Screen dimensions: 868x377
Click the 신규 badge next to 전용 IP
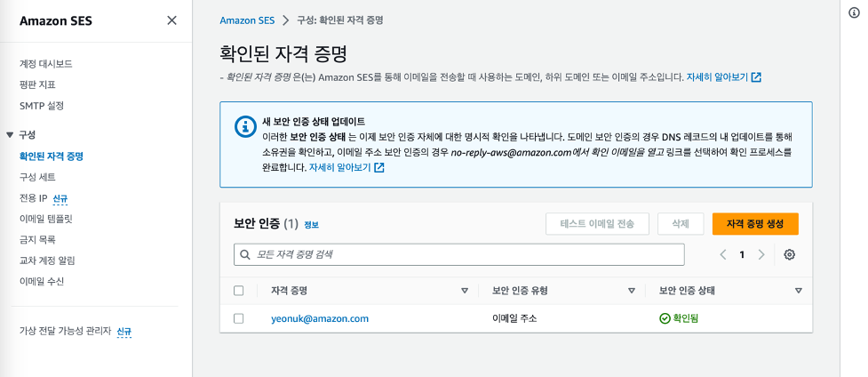60,198
